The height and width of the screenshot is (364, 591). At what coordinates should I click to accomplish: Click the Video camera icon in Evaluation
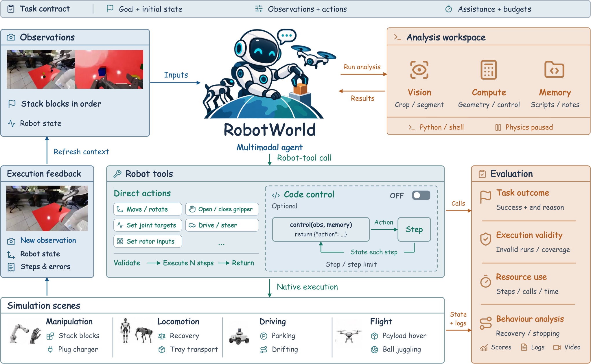[x=557, y=348]
